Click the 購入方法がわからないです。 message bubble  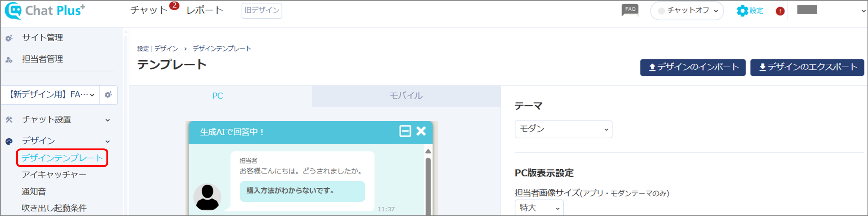(x=302, y=191)
